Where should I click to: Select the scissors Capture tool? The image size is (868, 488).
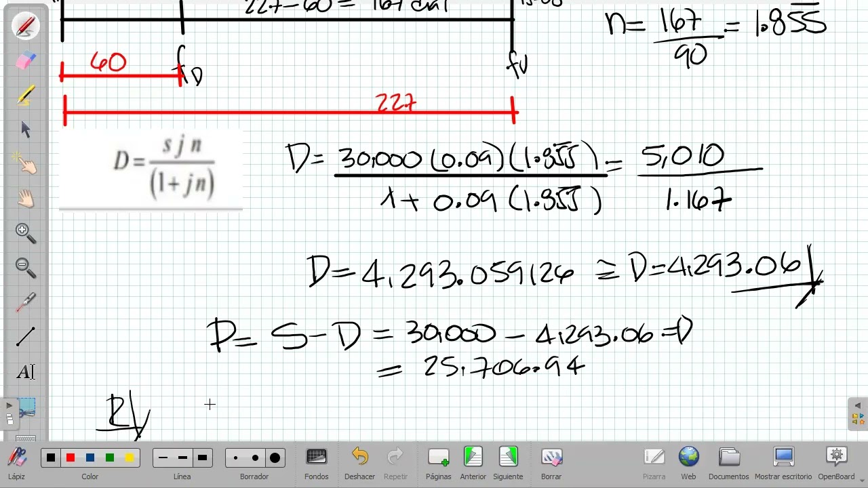26,409
